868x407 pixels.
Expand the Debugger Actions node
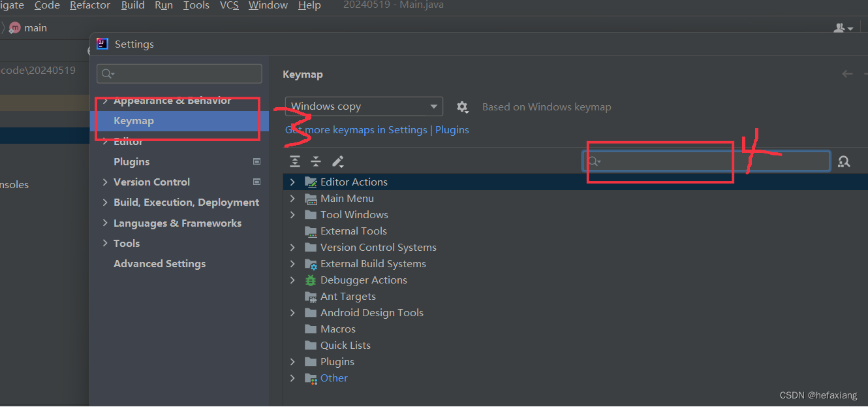pos(292,280)
